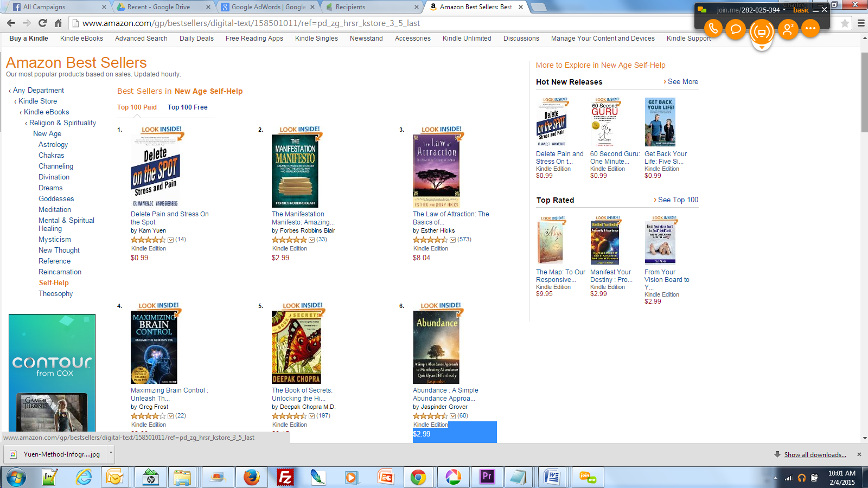This screenshot has width=868, height=488.
Task: Switch to the Top 100 Free tab
Action: 187,107
